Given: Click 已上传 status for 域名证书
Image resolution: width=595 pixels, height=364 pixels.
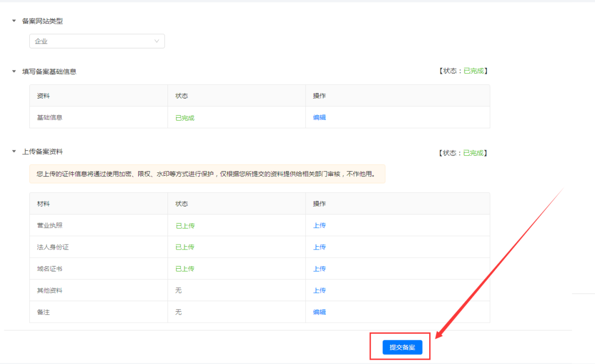Looking at the screenshot, I should (185, 269).
